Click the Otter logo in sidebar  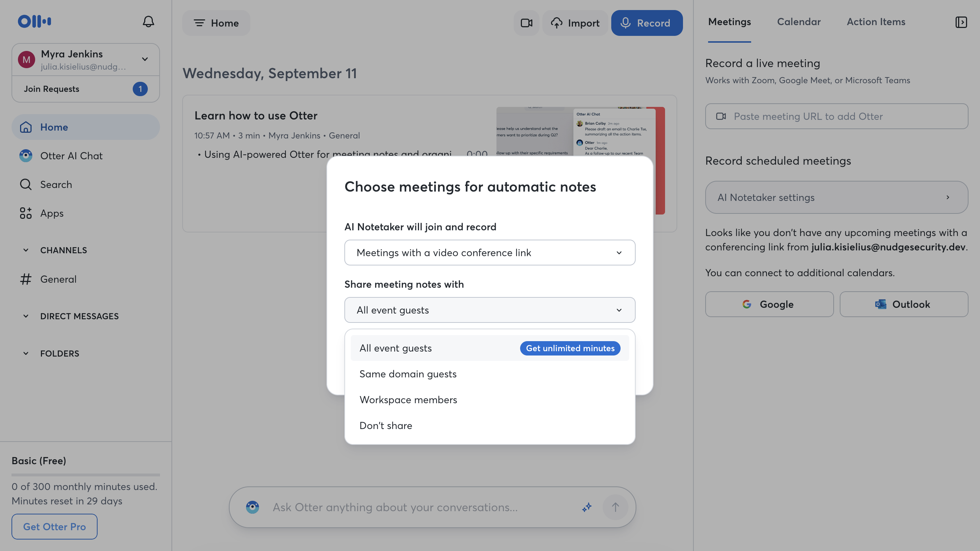[x=34, y=21]
